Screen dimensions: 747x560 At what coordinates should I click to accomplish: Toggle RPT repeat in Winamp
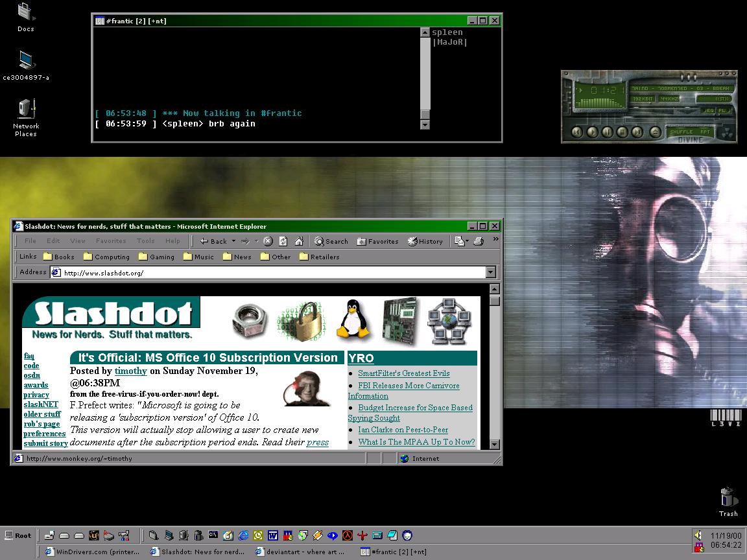(x=705, y=132)
